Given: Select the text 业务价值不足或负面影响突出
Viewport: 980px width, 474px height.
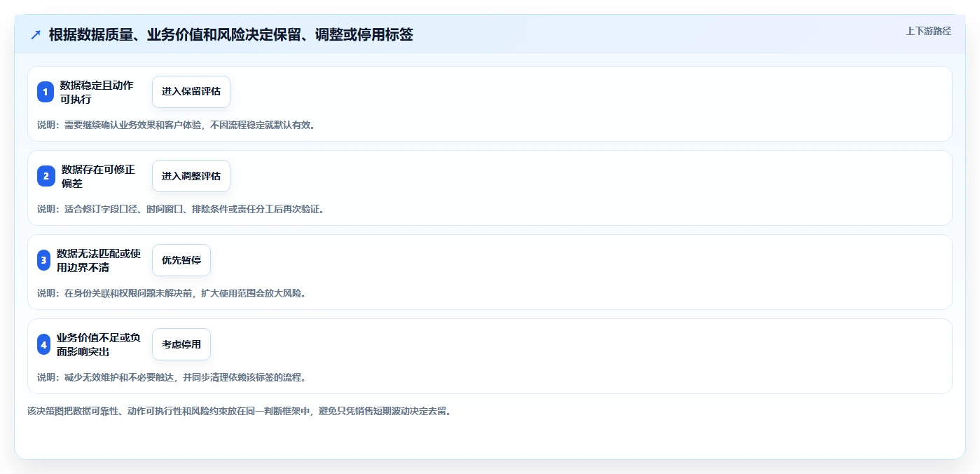Looking at the screenshot, I should pos(99,344).
